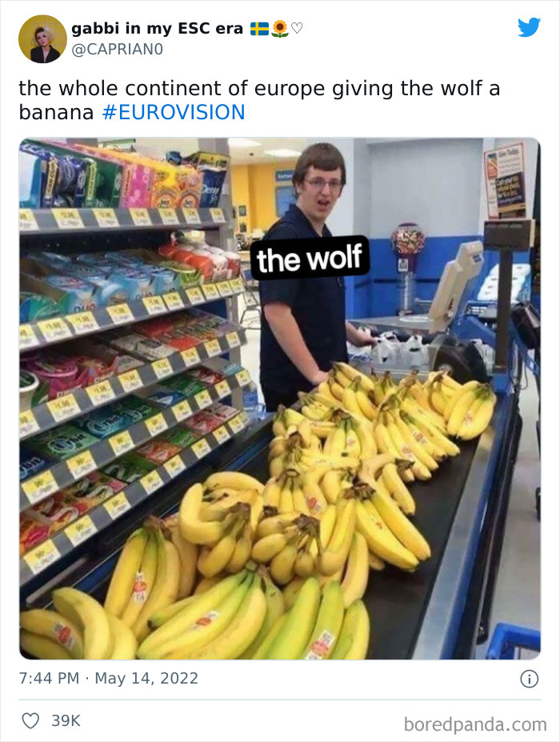
Task: Open the #EUROVISION hashtag
Action: coord(174,113)
